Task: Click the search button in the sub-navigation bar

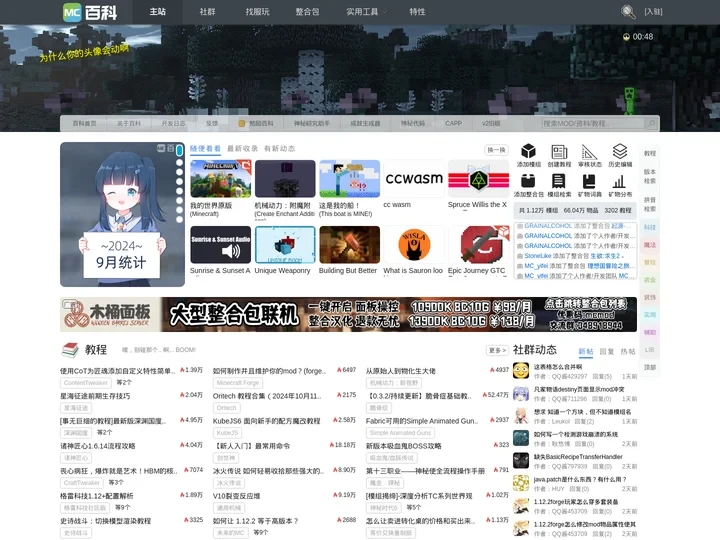Action: pyautogui.click(x=651, y=124)
